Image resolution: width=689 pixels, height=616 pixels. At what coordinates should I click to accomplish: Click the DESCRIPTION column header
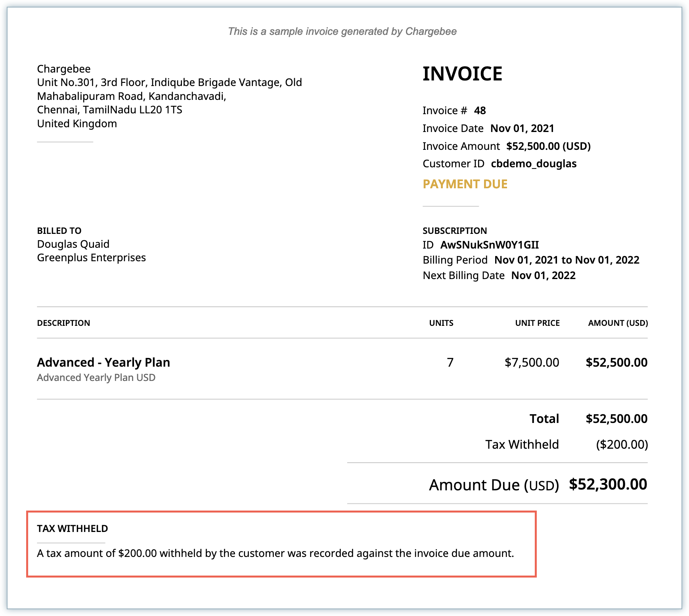[x=63, y=323]
